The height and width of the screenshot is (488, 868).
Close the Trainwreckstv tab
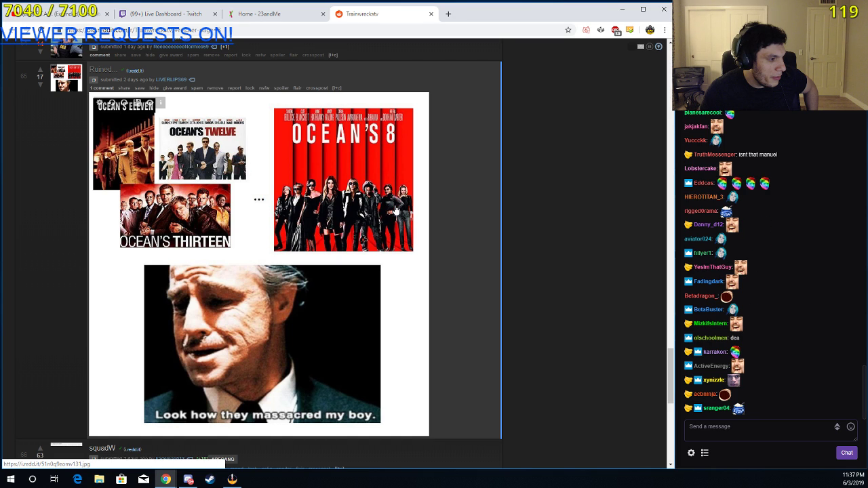click(431, 14)
